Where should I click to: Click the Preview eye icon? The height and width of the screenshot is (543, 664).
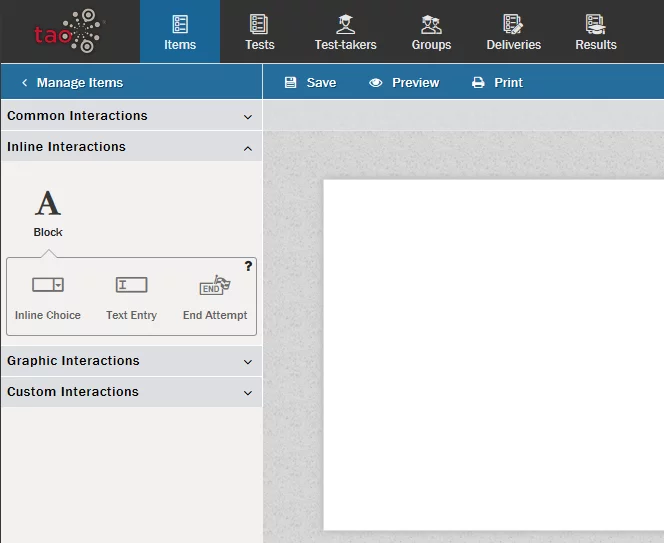[376, 83]
